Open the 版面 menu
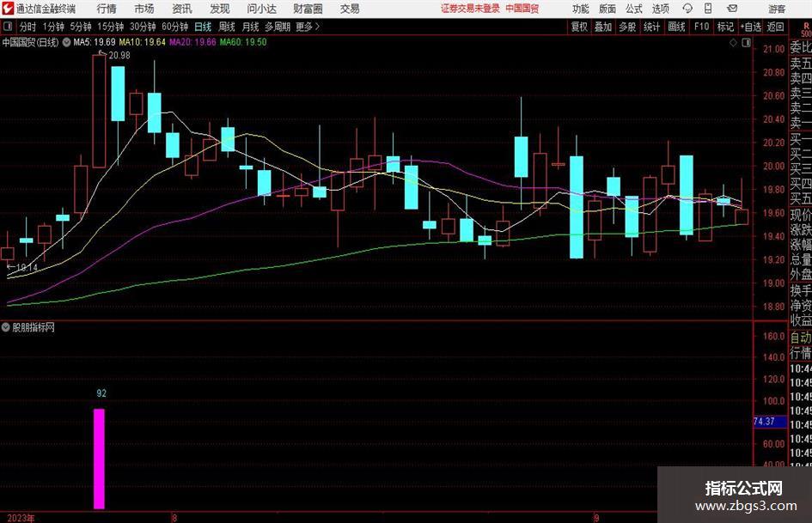 tap(607, 9)
